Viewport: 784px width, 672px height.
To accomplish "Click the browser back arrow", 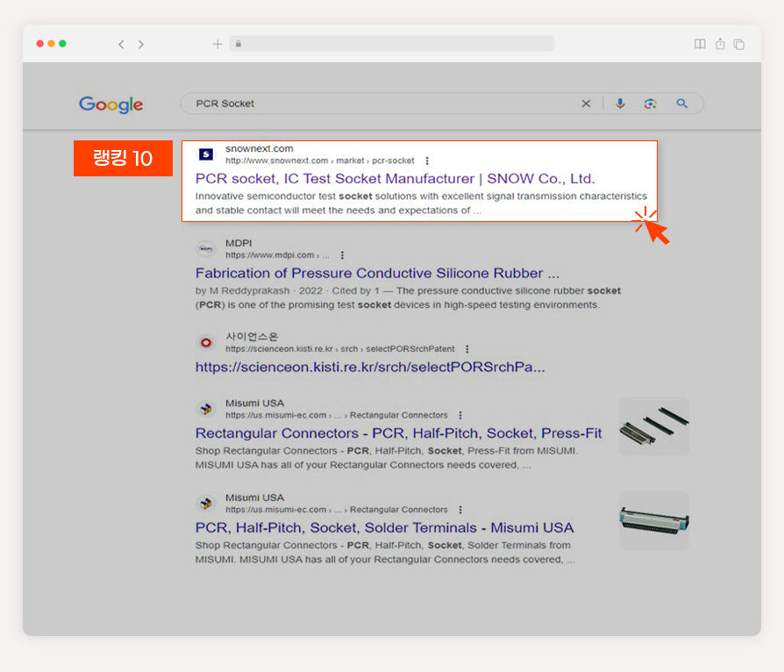I will coord(121,45).
